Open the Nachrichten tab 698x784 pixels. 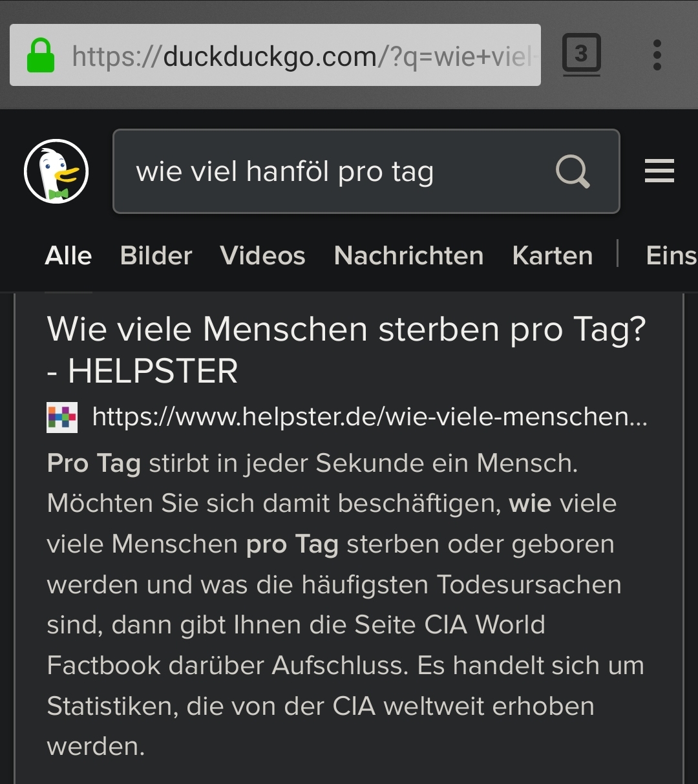coord(409,256)
